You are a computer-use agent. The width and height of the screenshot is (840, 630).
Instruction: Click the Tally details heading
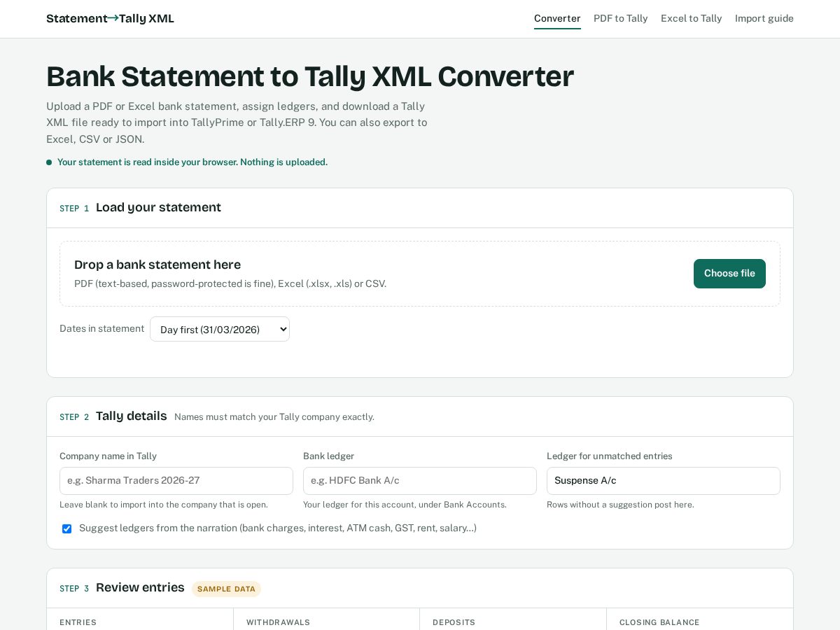click(132, 416)
